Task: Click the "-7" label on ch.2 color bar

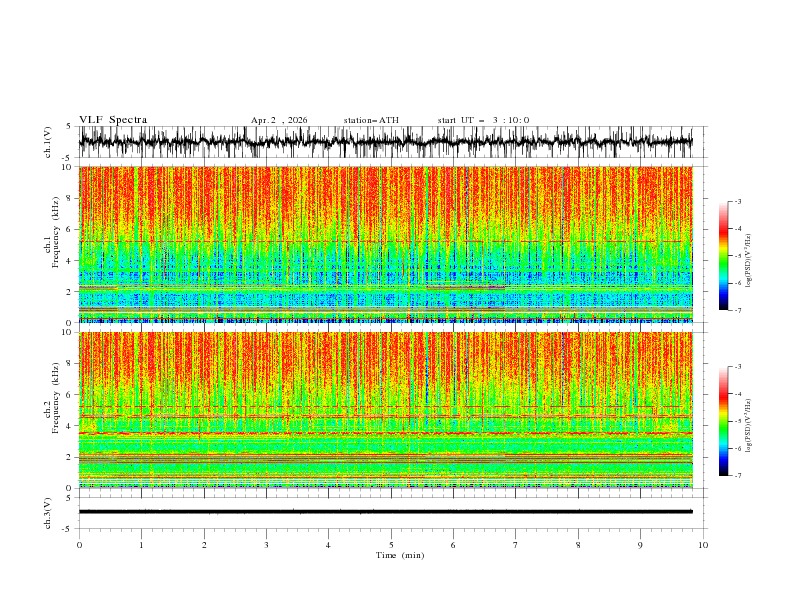Action: coord(737,476)
